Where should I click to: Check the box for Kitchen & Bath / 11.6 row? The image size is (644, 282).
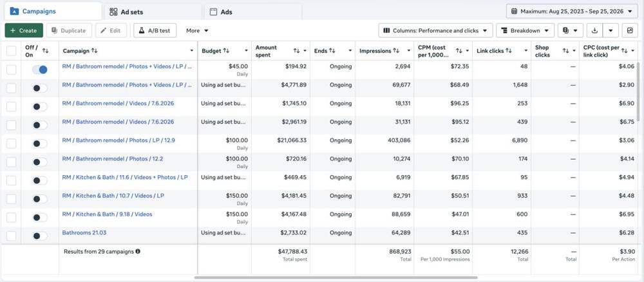[x=11, y=181]
